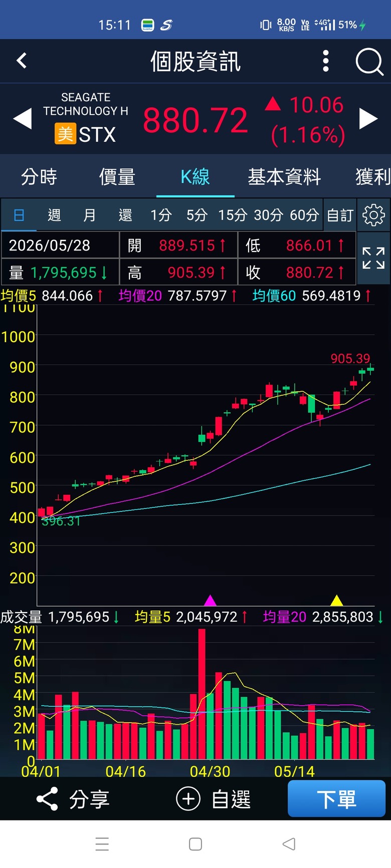Select the K線 tab

pyautogui.click(x=195, y=177)
